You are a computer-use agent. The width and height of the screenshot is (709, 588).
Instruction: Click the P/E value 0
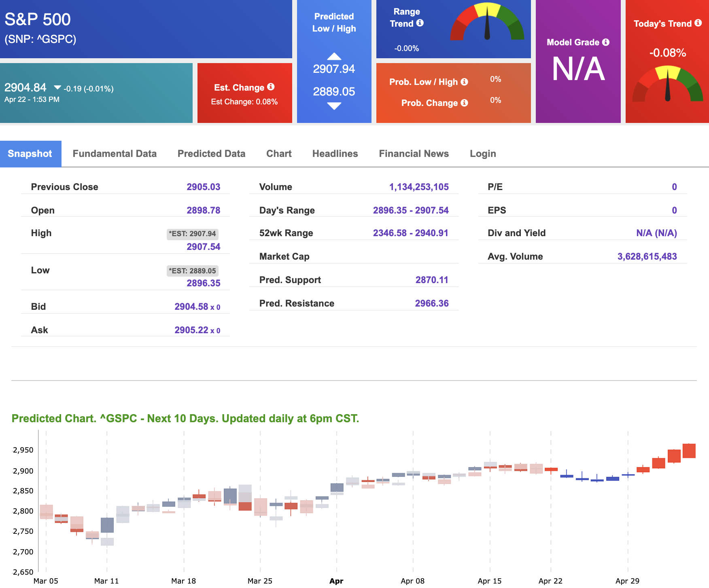click(674, 187)
